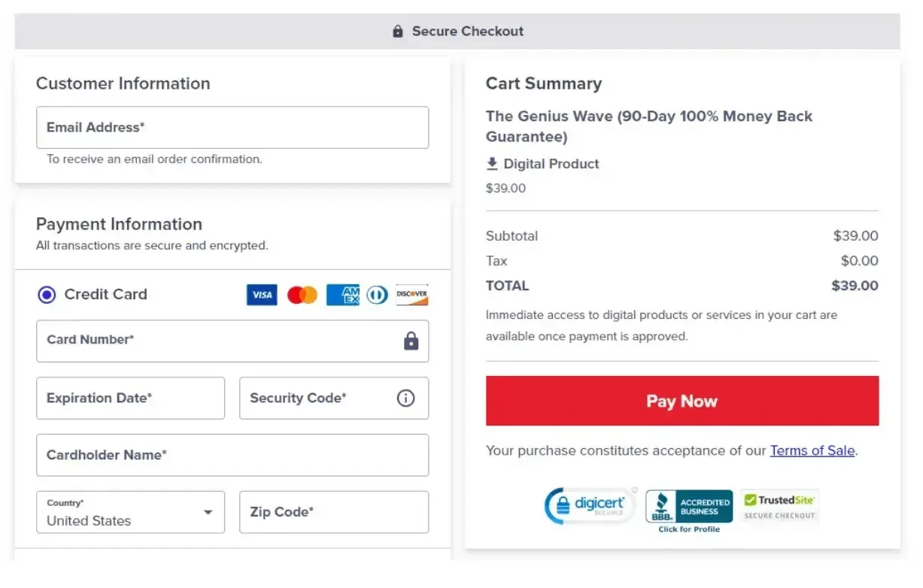Viewport: 923px width, 588px height.
Task: Click the Email Address input field
Action: pos(232,127)
